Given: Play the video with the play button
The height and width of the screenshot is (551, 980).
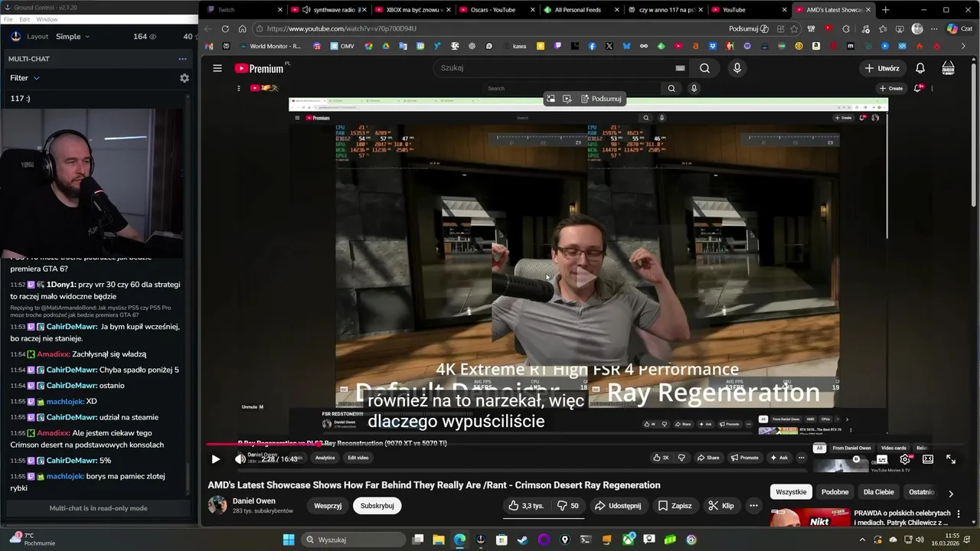Looking at the screenshot, I should [x=215, y=459].
